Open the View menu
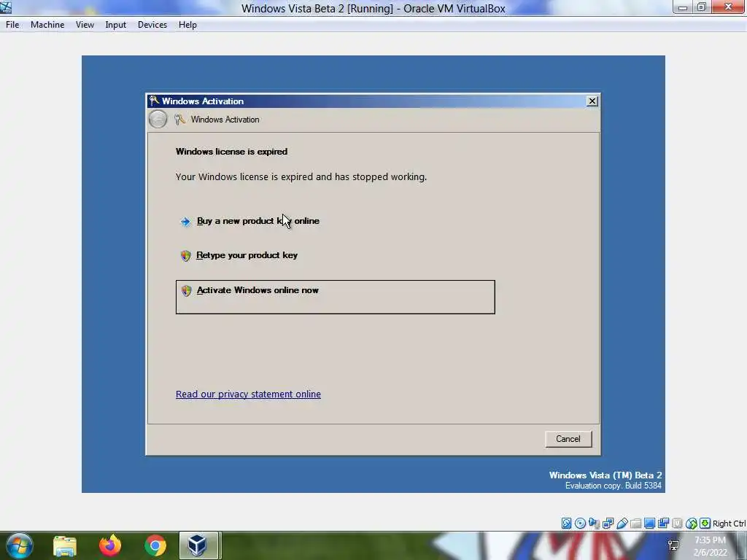Screen dimensions: 747x560 [x=85, y=25]
